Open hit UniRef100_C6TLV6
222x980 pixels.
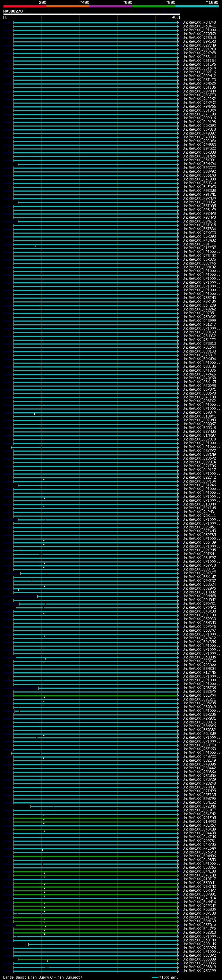point(199,64)
